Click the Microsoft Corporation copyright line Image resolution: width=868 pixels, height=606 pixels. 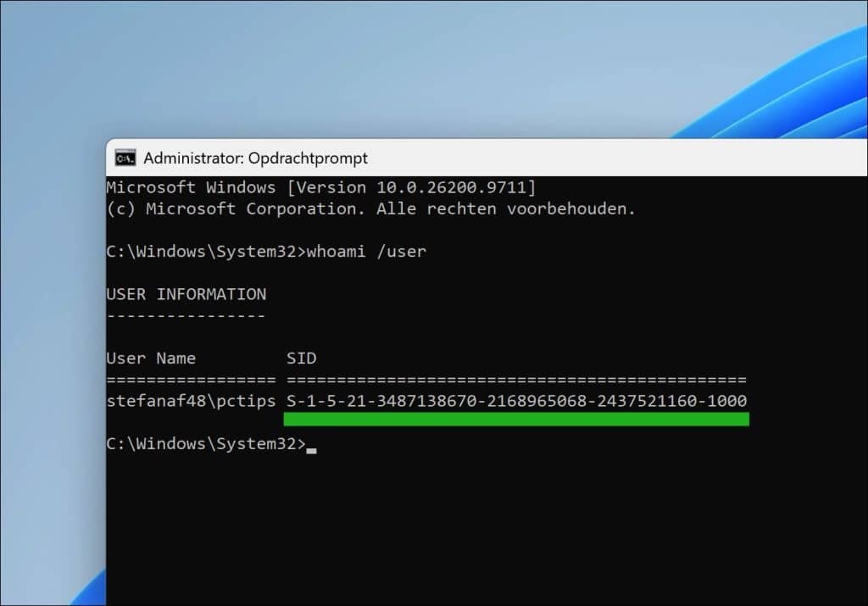(371, 209)
